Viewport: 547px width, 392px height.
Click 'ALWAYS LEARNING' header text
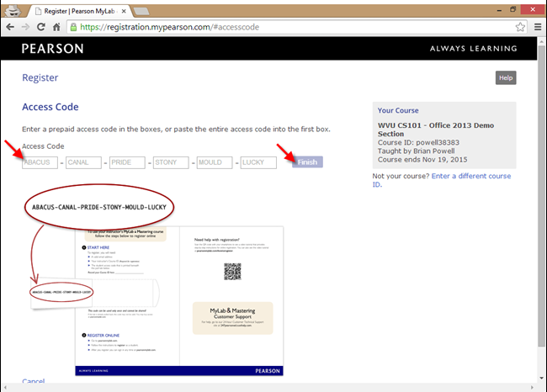[474, 49]
